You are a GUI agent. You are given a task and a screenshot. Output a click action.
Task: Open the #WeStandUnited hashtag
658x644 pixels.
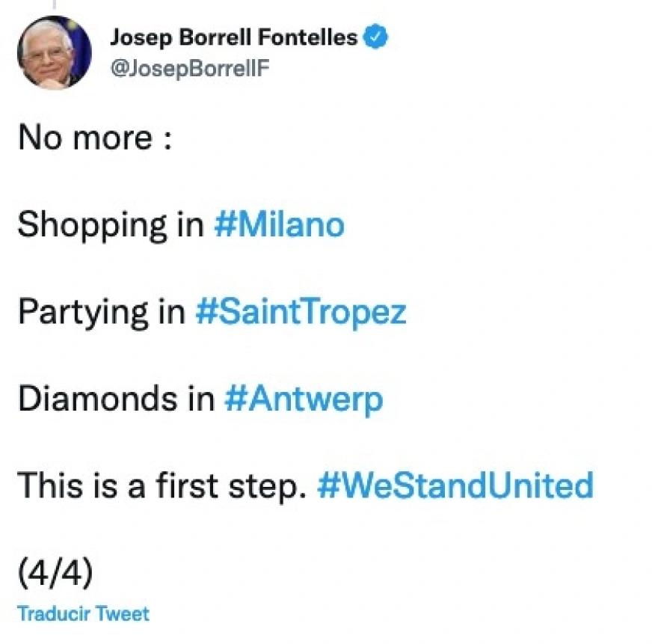455,485
